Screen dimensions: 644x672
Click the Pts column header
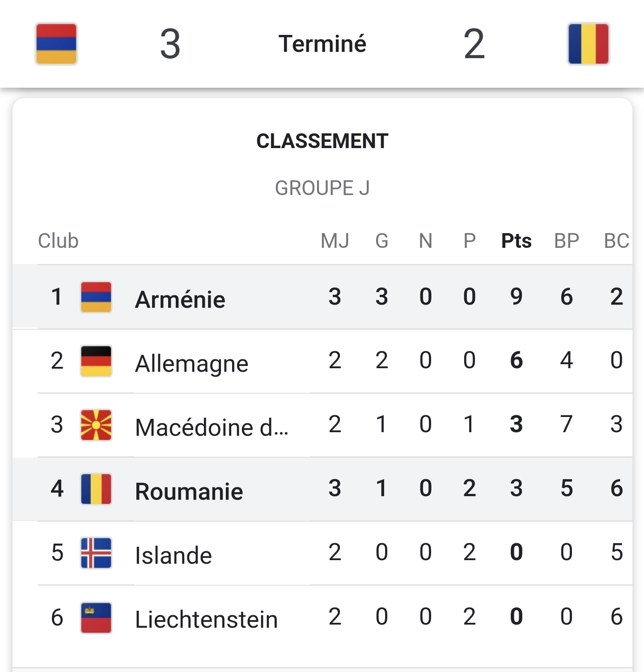516,241
